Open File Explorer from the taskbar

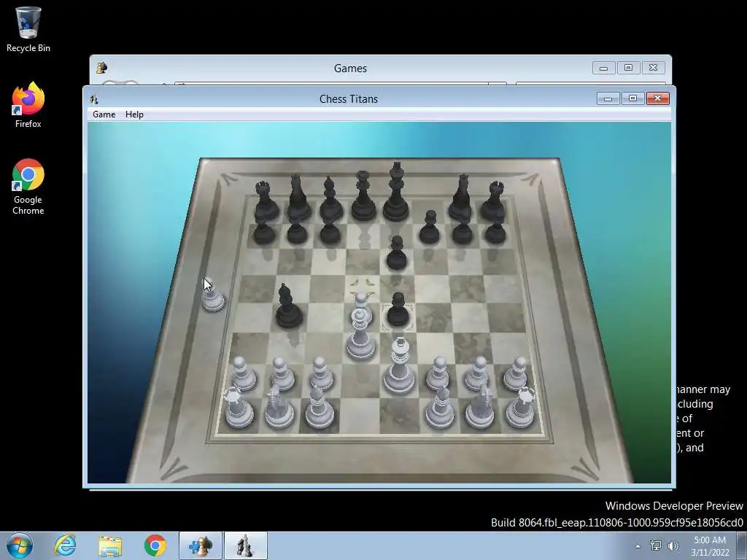(x=111, y=545)
